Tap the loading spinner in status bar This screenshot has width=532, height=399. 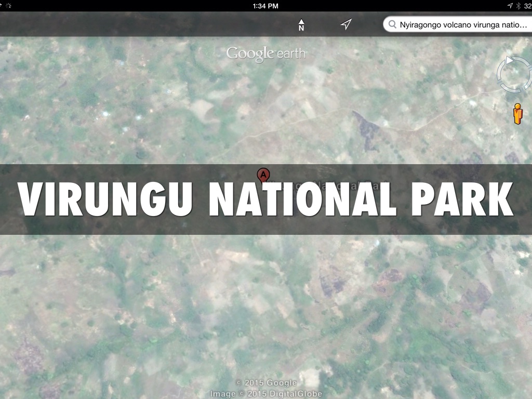click(x=9, y=6)
